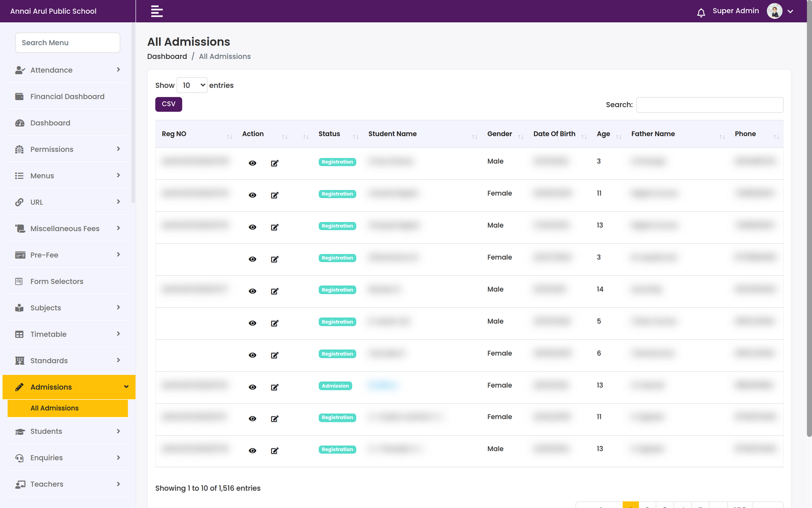This screenshot has width=812, height=508.
Task: Select the All Admissions submenu item
Action: (x=67, y=408)
